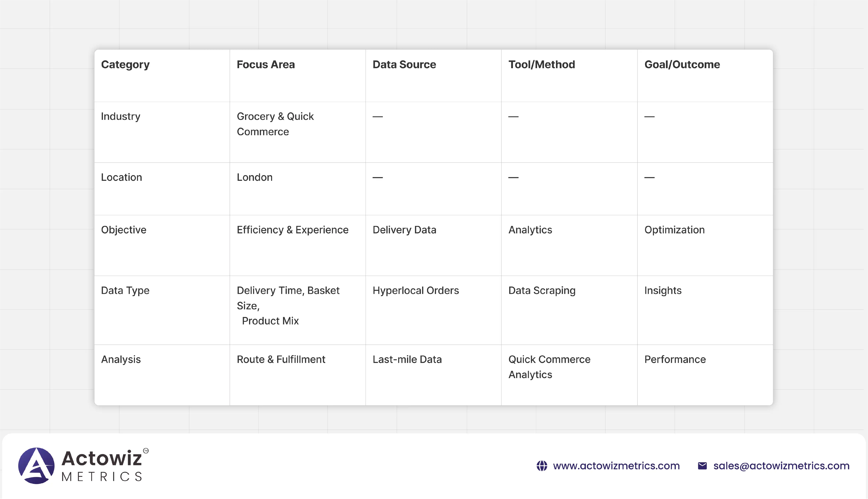Click the Actowiz Metrics logo icon

pyautogui.click(x=36, y=466)
